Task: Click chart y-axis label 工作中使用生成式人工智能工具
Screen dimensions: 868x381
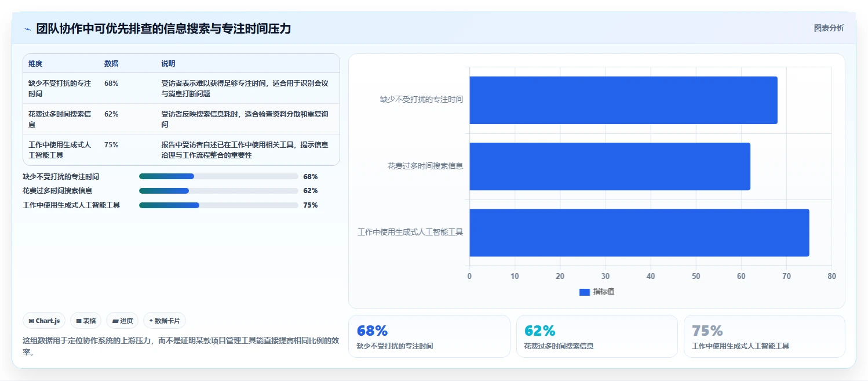Action: 410,233
